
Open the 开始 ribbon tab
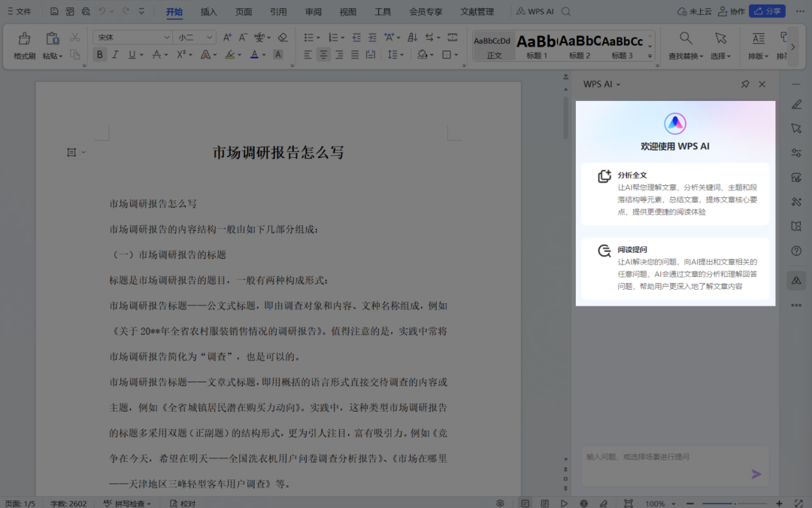coord(174,11)
